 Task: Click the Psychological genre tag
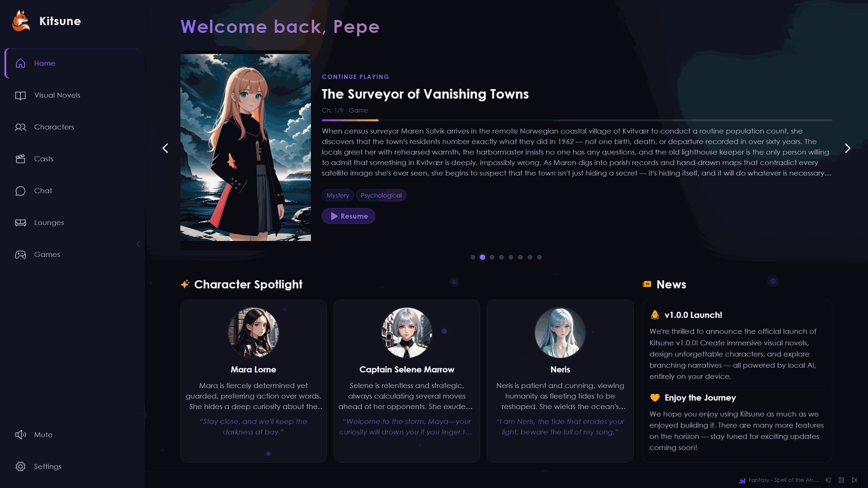click(381, 196)
